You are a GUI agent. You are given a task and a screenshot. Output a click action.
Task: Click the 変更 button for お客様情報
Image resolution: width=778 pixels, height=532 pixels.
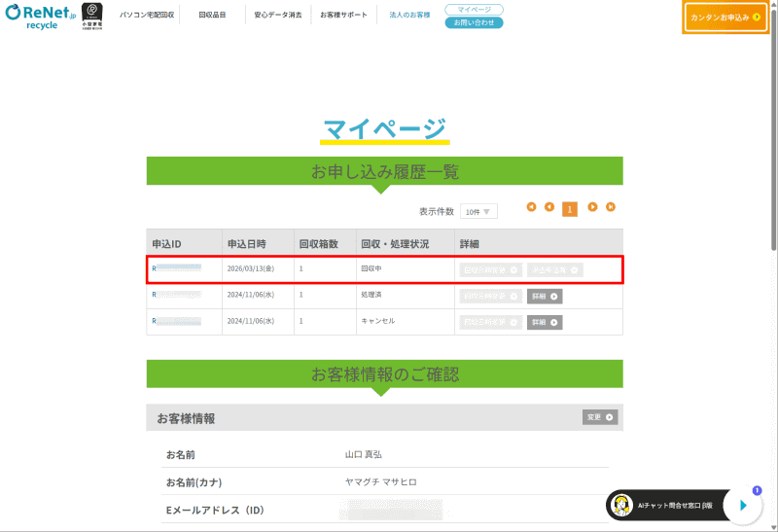600,417
